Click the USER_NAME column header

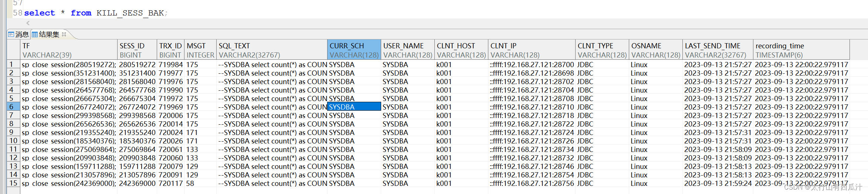tap(407, 50)
